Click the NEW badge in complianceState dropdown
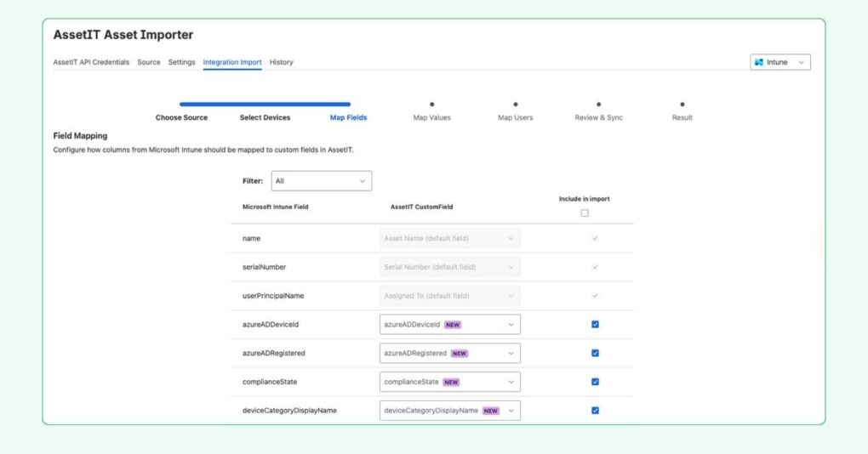This screenshot has width=868, height=454. [451, 382]
